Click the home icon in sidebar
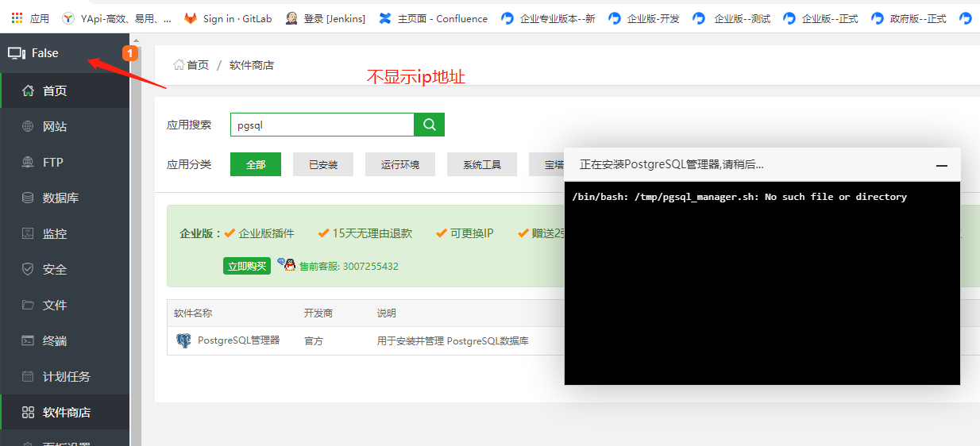Screen dimensions: 980x446 [28, 90]
